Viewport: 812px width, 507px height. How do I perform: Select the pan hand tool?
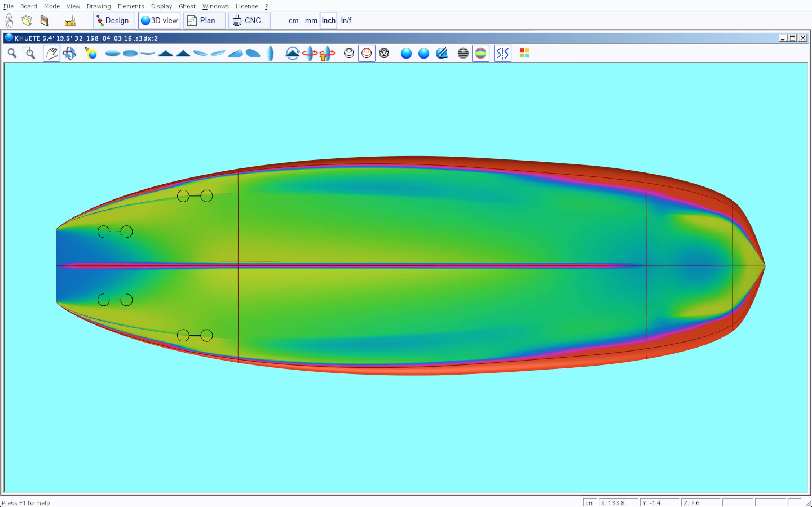51,53
